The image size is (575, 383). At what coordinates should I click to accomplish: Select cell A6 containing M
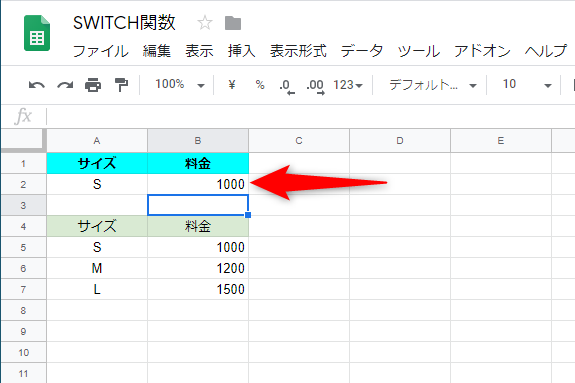pos(97,268)
